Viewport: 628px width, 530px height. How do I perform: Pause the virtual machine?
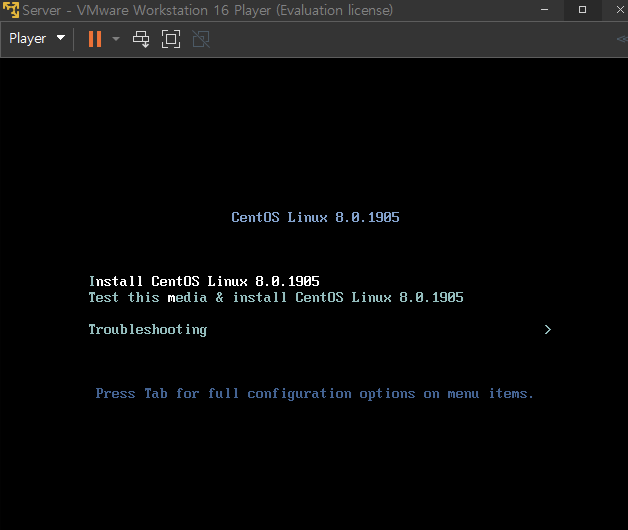click(x=95, y=39)
